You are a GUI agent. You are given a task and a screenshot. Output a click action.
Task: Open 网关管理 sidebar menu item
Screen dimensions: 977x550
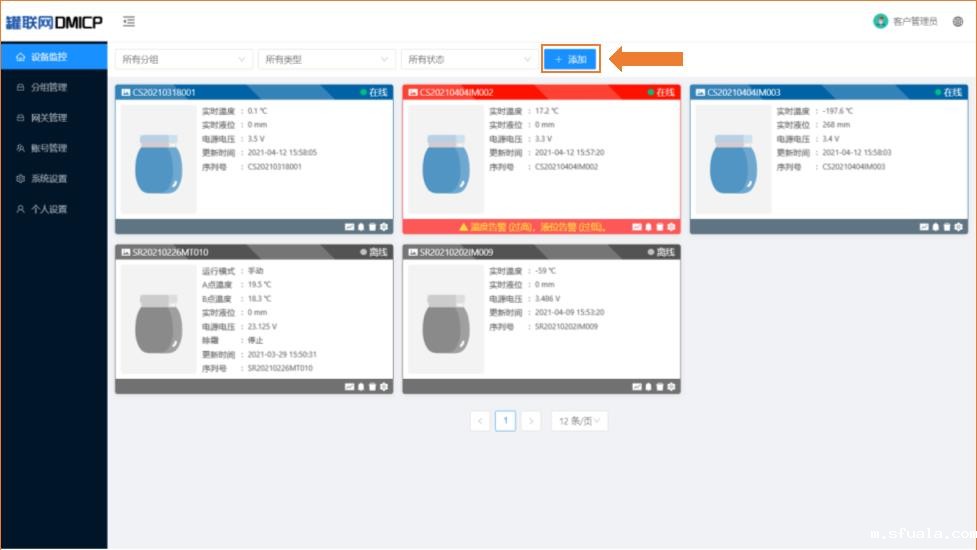coord(48,118)
